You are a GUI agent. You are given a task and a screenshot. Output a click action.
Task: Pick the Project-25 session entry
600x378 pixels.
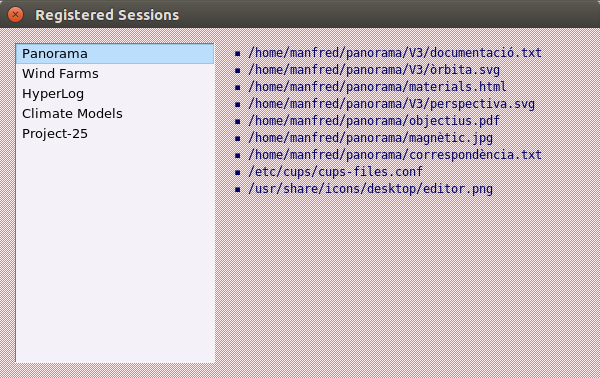115,134
